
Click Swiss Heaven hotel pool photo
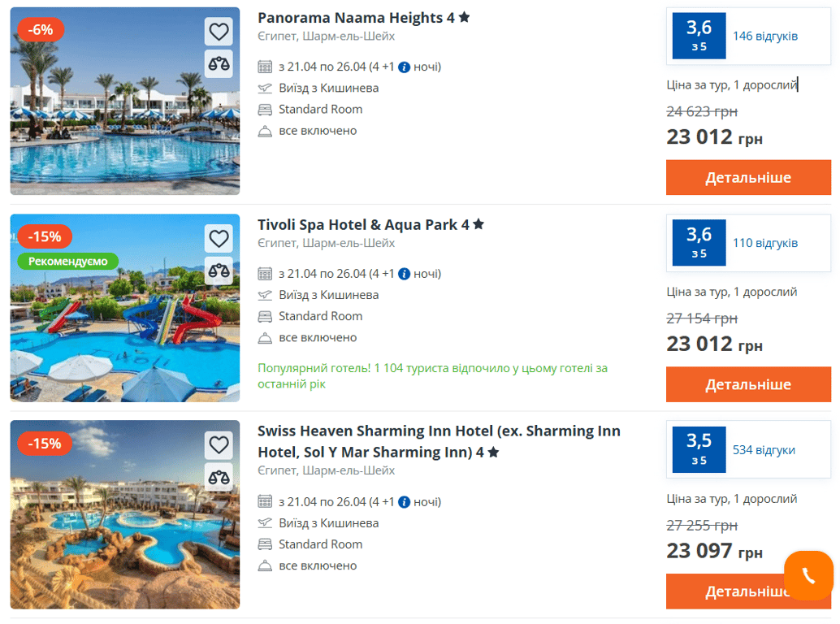[x=125, y=528]
